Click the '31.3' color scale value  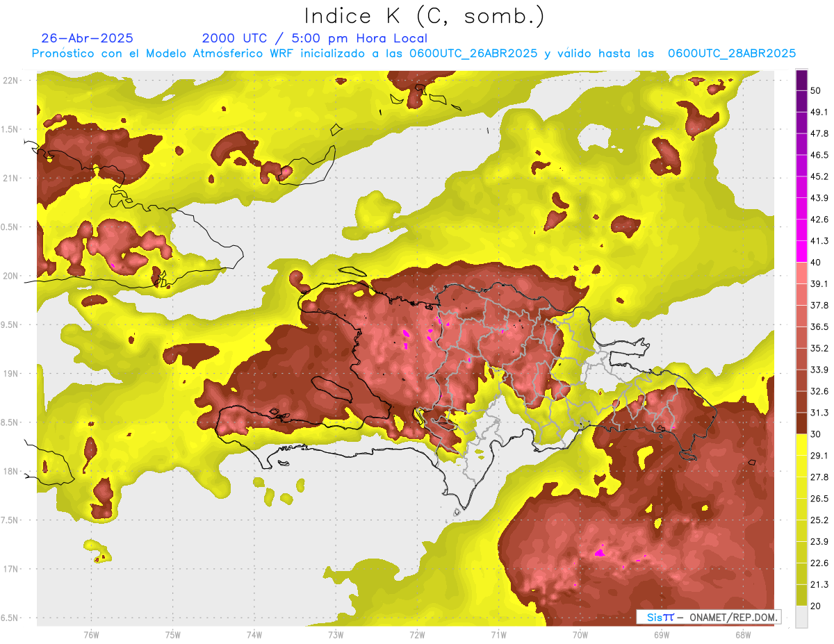coord(819,413)
